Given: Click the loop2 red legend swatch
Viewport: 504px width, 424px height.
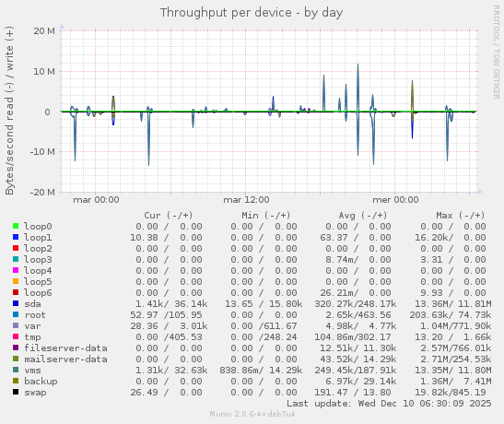Looking at the screenshot, I should coord(16,248).
